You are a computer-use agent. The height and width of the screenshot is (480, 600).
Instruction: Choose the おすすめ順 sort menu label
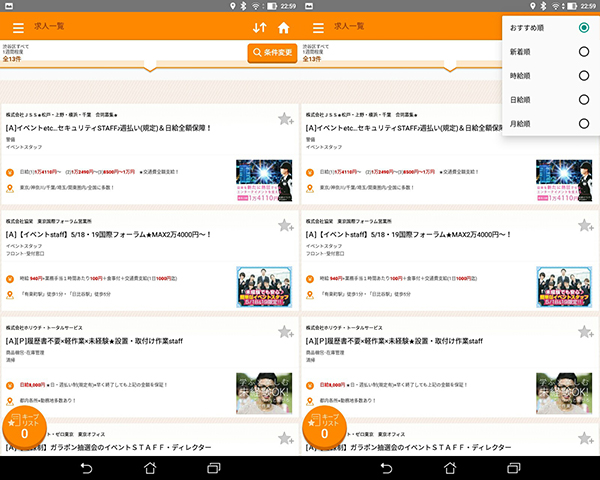coord(527,28)
